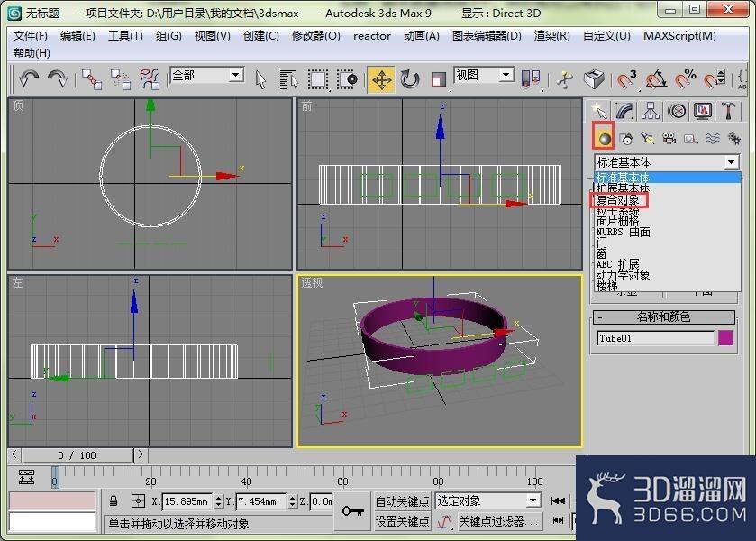Toggle Window/Crossing selection icon
The image size is (756, 541).
[347, 79]
